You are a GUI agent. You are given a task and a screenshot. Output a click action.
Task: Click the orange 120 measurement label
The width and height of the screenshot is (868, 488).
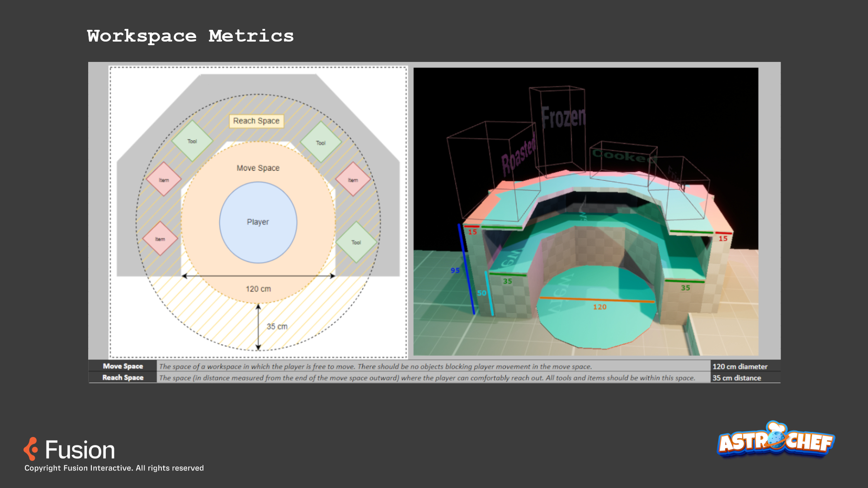click(x=599, y=307)
